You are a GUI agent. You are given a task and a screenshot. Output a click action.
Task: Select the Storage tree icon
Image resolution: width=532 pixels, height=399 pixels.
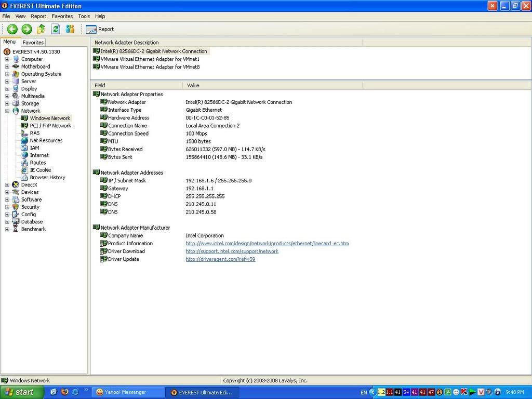(16, 103)
